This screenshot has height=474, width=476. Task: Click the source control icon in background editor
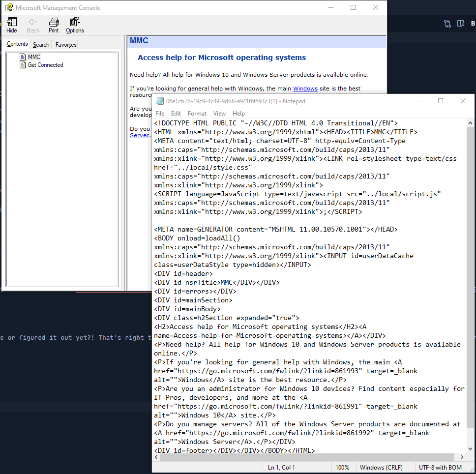click(447, 24)
